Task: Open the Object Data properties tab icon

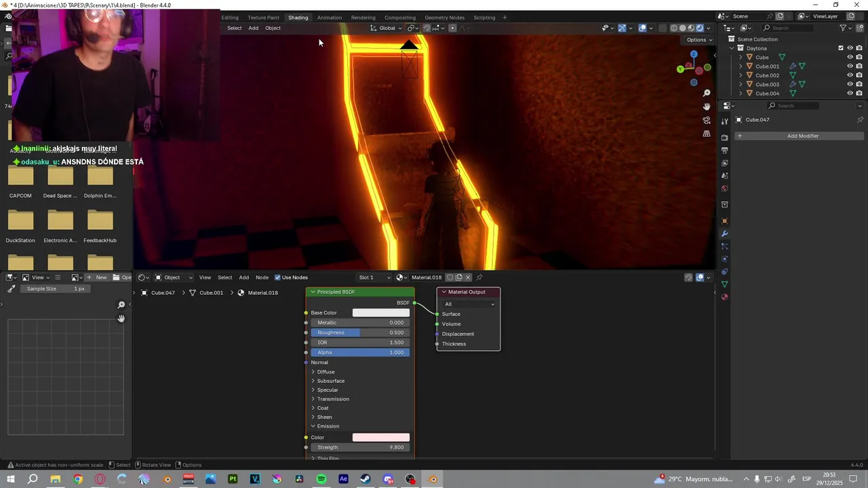Action: click(724, 284)
